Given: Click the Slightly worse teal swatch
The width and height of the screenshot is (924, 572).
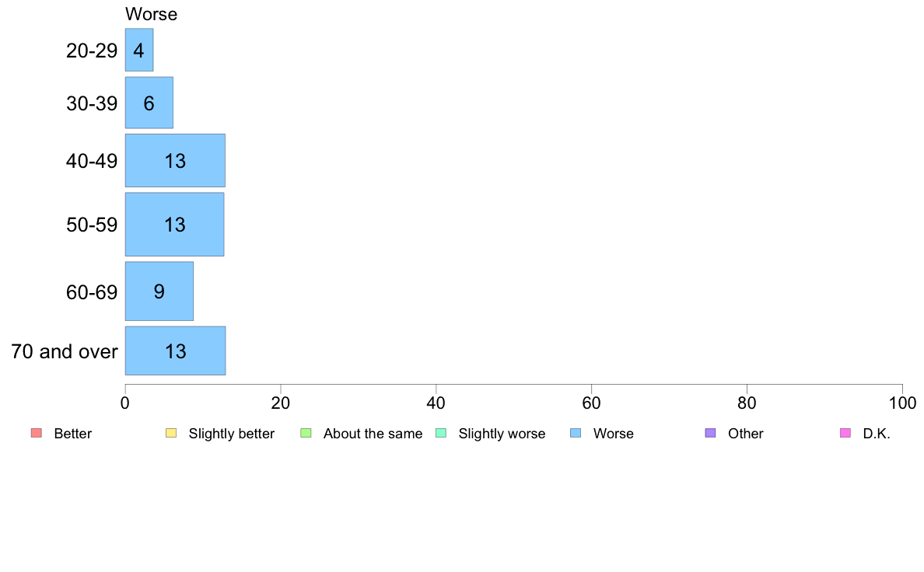Looking at the screenshot, I should tap(441, 433).
